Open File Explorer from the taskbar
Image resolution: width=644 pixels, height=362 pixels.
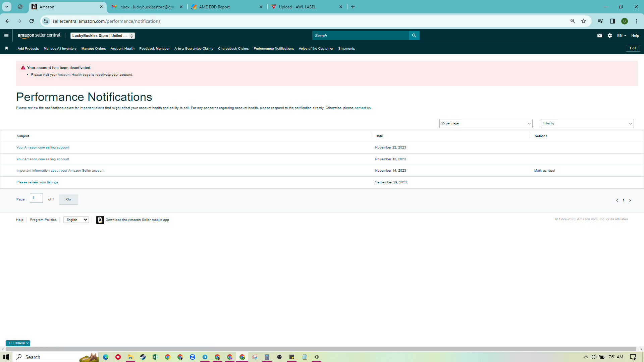point(130,357)
